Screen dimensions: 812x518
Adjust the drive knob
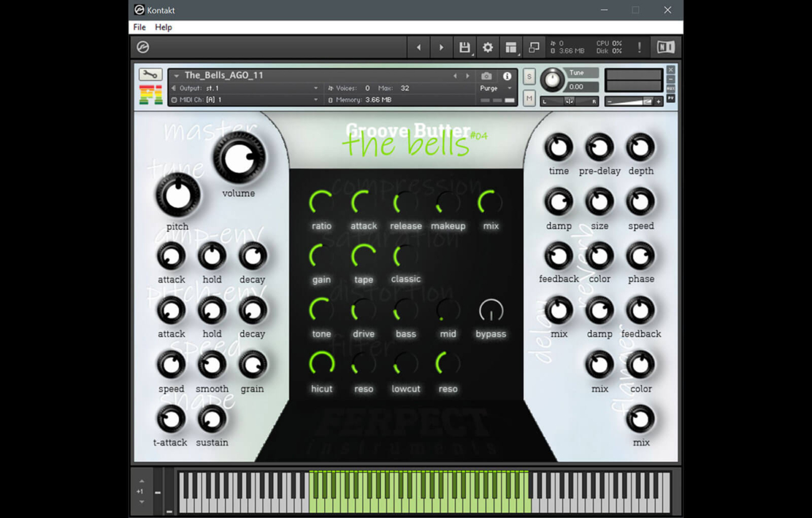pyautogui.click(x=364, y=310)
